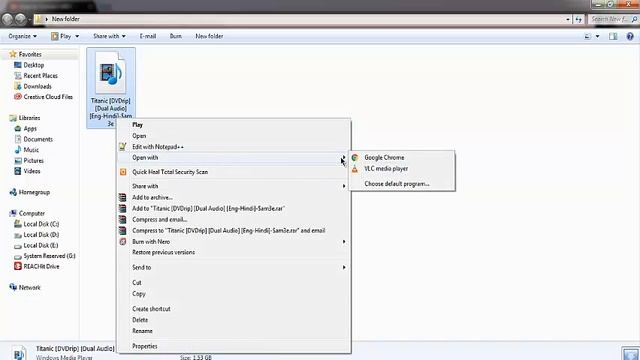Open Properties from the context menu

pyautogui.click(x=233, y=346)
